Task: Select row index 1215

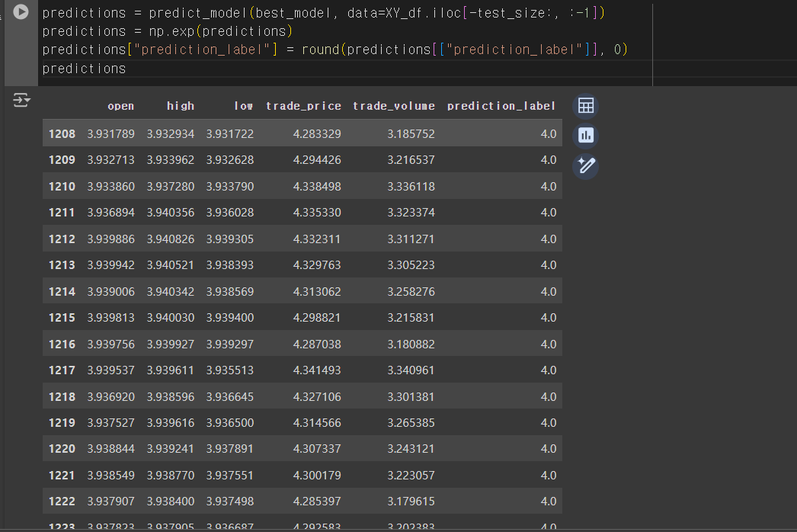Action: click(x=62, y=318)
